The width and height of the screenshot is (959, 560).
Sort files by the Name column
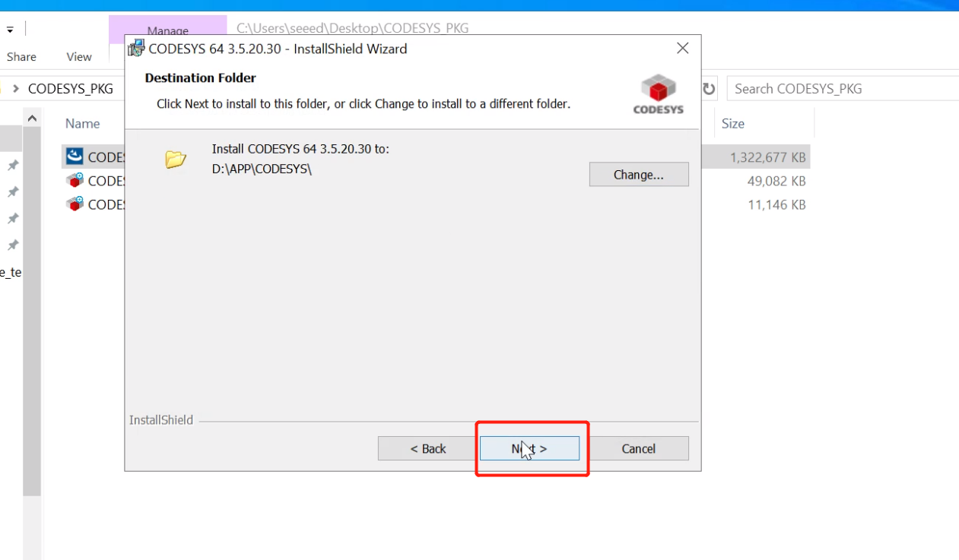(x=83, y=123)
